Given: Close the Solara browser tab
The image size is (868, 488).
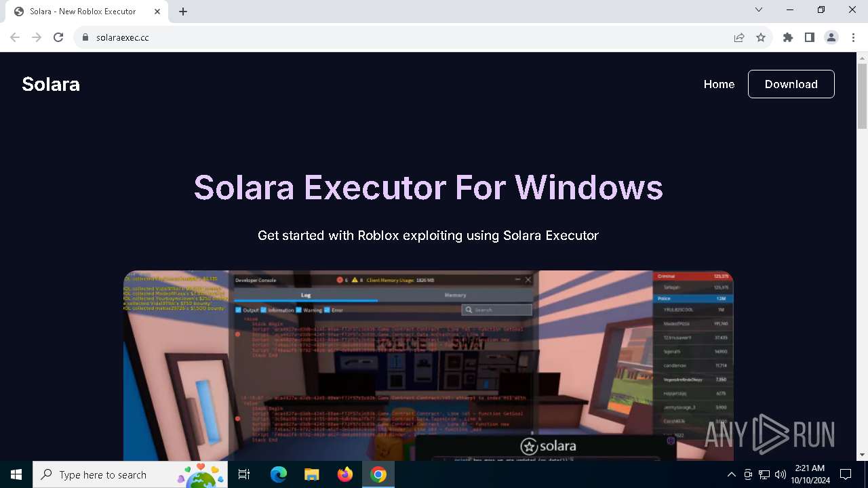Looking at the screenshot, I should [157, 12].
